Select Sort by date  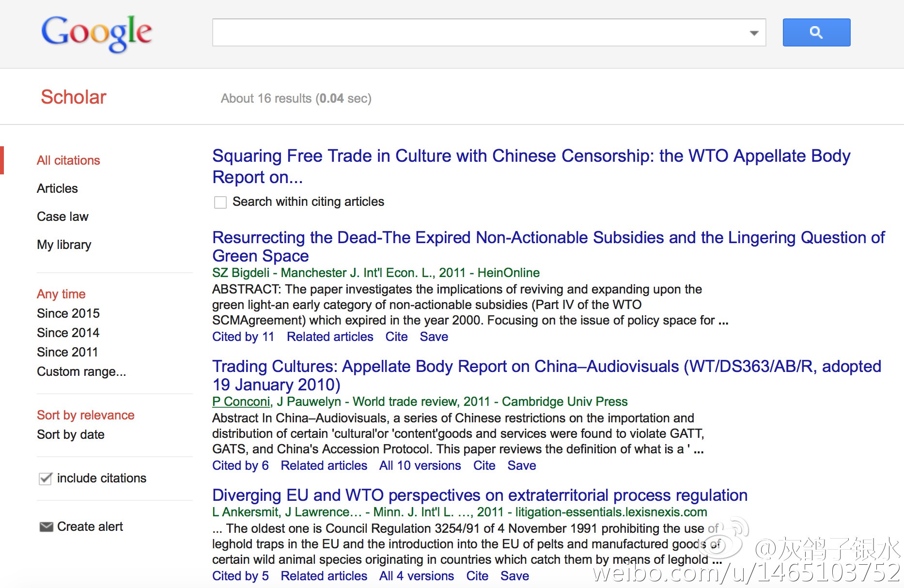(71, 434)
